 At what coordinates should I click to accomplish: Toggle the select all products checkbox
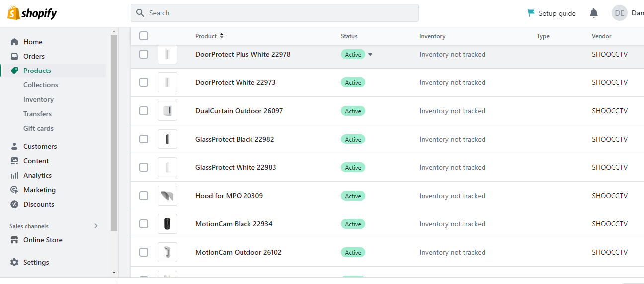tap(144, 36)
